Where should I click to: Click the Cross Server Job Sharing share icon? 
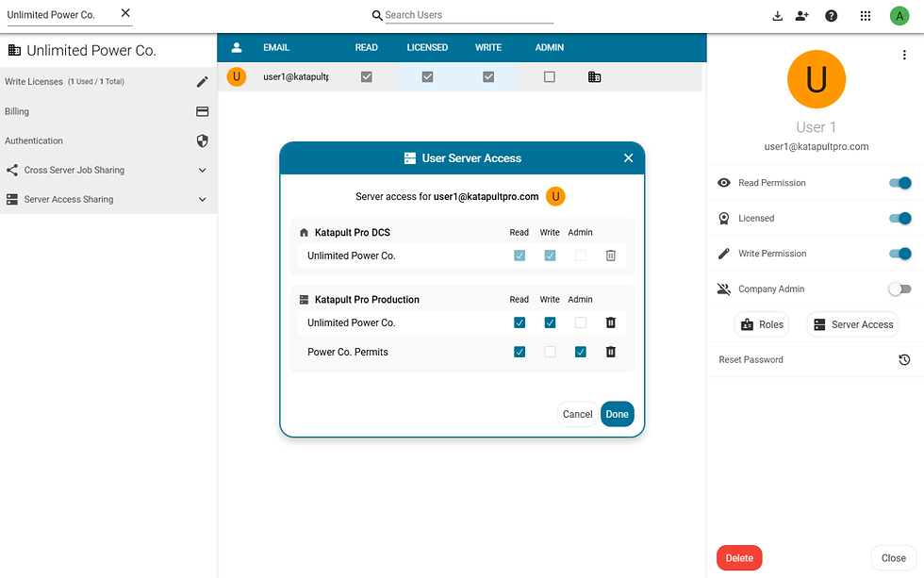point(11,171)
